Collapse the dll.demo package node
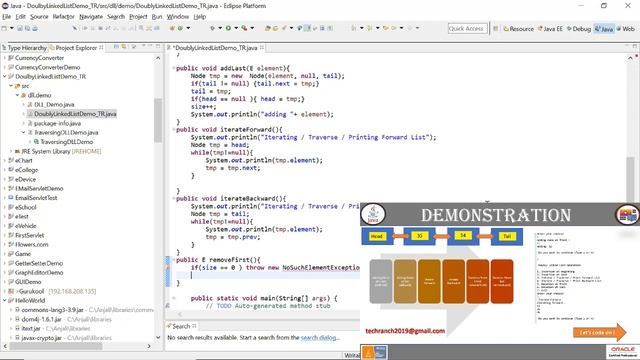Screen dimensions: 640x360 [x=18, y=95]
